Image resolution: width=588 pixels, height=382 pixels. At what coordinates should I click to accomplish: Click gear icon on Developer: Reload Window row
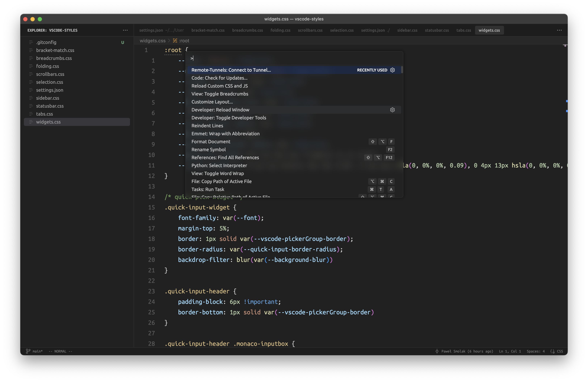392,110
